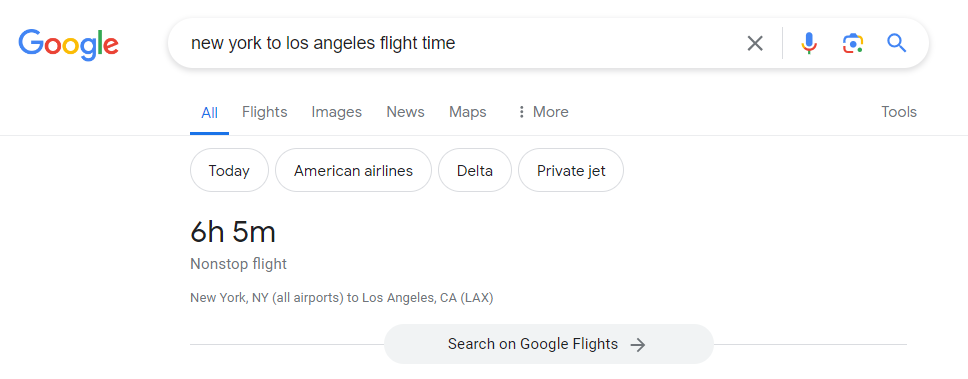Select the Private jet chip

pos(571,170)
